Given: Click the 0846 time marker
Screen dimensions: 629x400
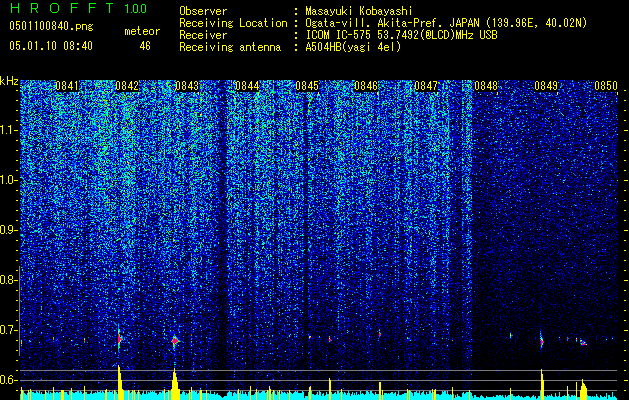Looking at the screenshot, I should [x=366, y=86].
